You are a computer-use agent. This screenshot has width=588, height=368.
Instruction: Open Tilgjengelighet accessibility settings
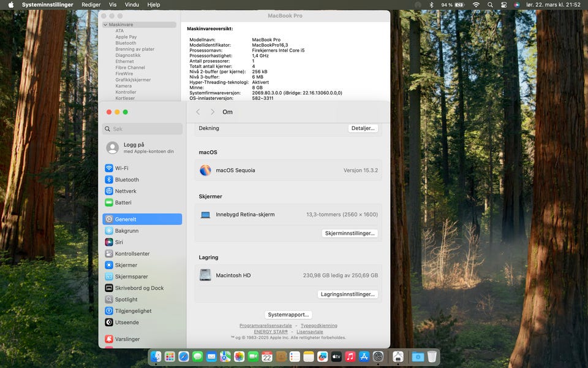(x=142, y=311)
